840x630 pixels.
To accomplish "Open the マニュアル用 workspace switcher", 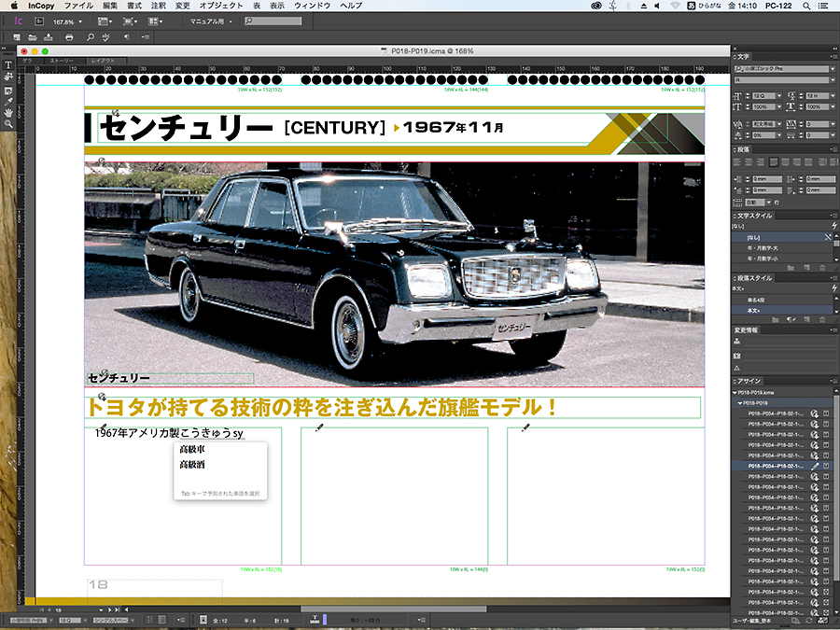I will (211, 21).
